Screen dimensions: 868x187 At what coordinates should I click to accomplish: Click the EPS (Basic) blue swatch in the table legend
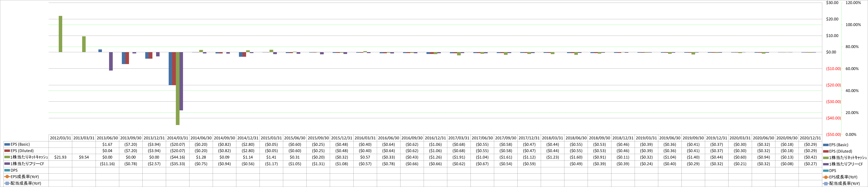click(x=7, y=144)
